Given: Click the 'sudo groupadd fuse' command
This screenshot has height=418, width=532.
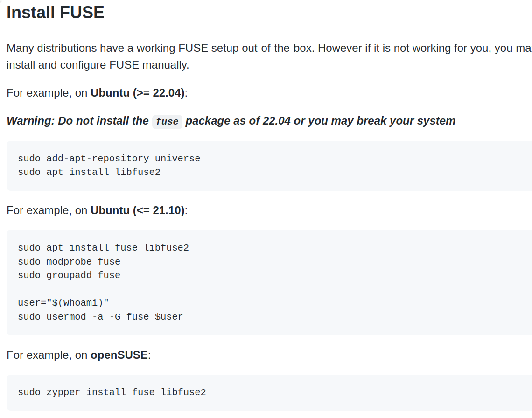Looking at the screenshot, I should [x=69, y=275].
